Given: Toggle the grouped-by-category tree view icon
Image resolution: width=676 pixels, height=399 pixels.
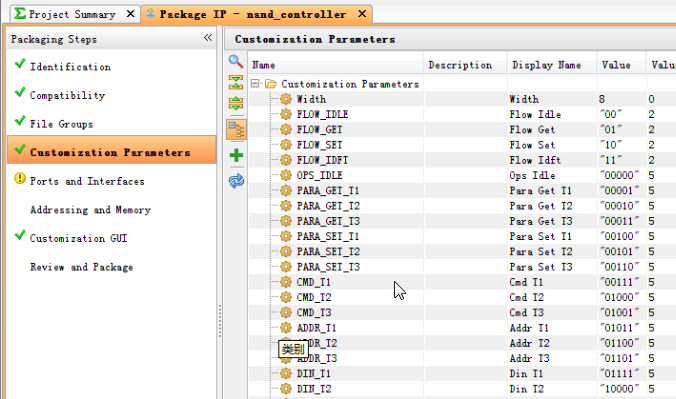Looking at the screenshot, I should coord(236,129).
